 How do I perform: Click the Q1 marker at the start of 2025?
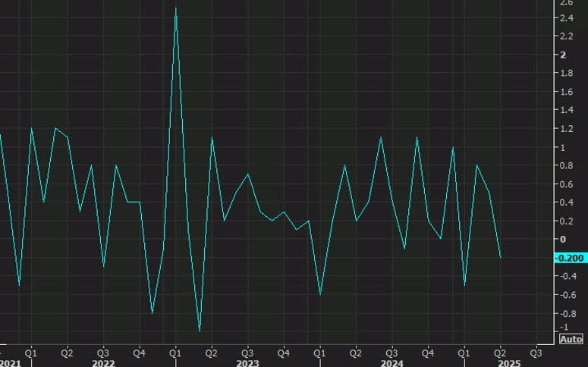464,353
